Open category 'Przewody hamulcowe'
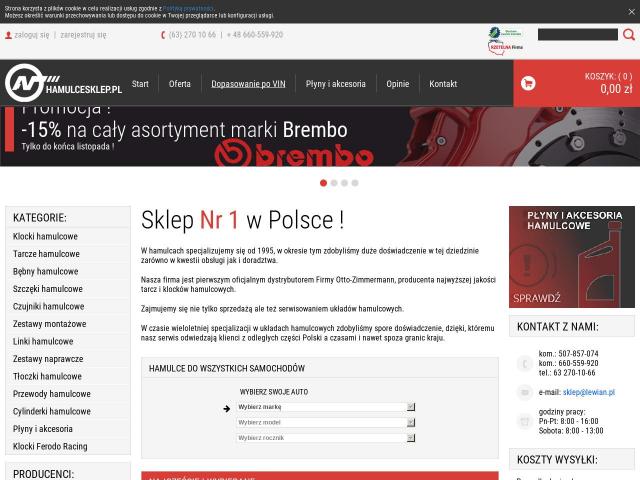Screen dimensions: 640x480 tap(52, 394)
